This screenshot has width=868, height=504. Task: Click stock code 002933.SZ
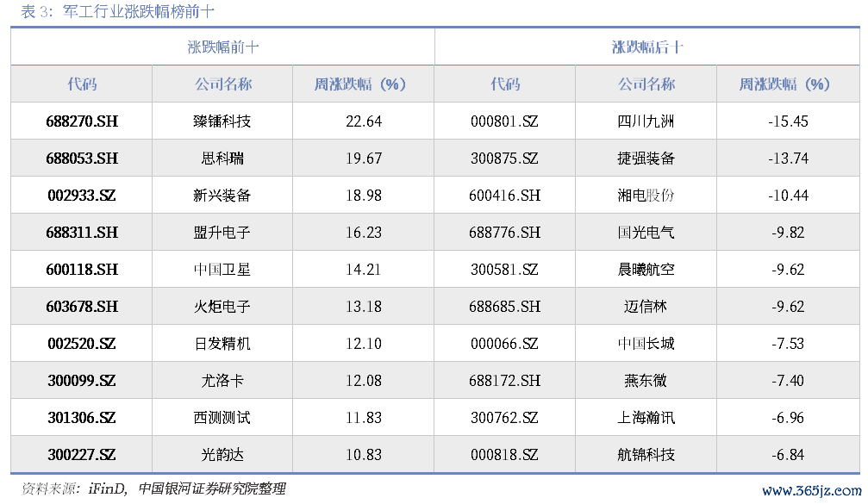coord(82,196)
